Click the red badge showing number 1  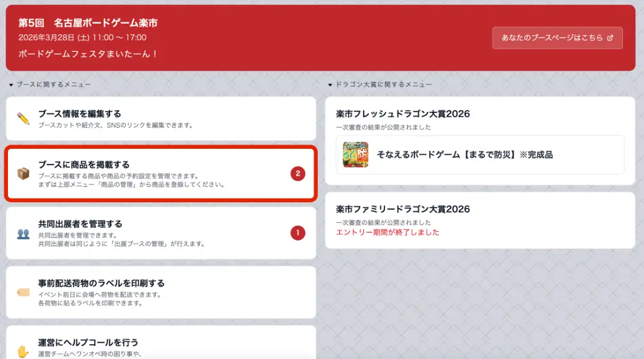[298, 233]
